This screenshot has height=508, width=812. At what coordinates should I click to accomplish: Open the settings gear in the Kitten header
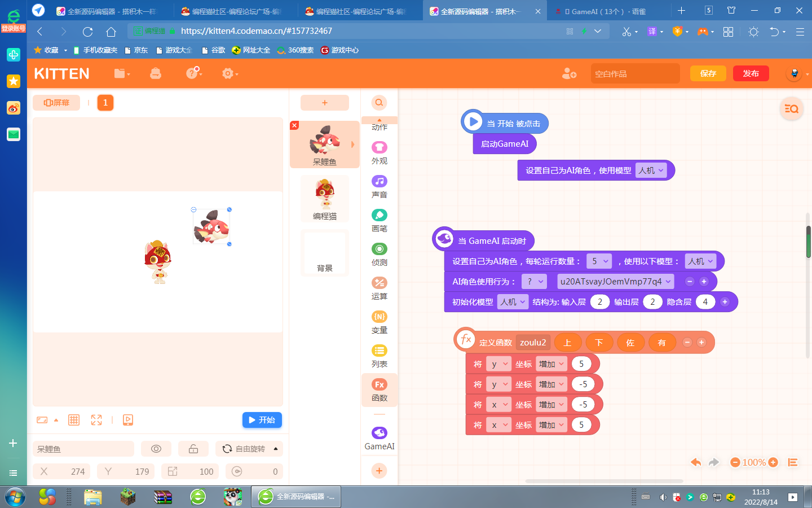(228, 73)
